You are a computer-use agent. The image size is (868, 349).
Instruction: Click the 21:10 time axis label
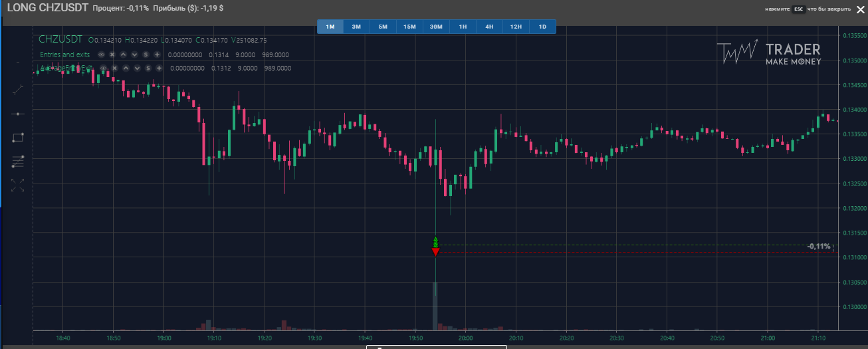coord(817,338)
